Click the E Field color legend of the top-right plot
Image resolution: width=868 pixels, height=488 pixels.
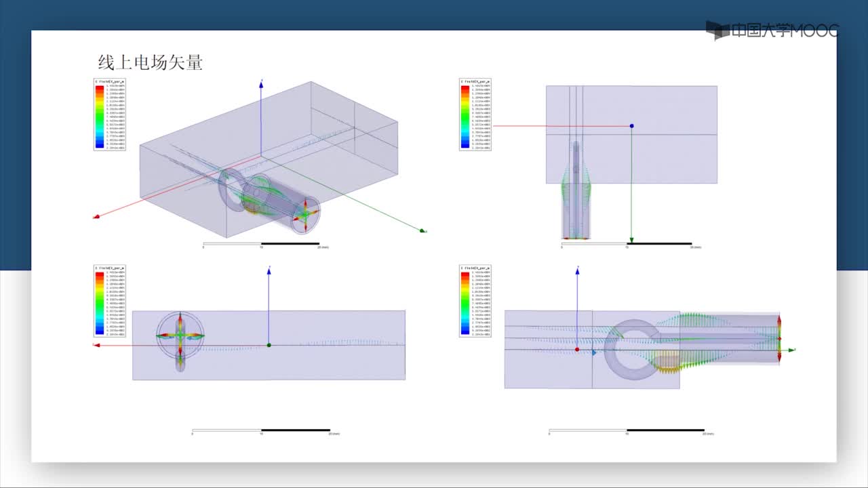click(x=475, y=114)
